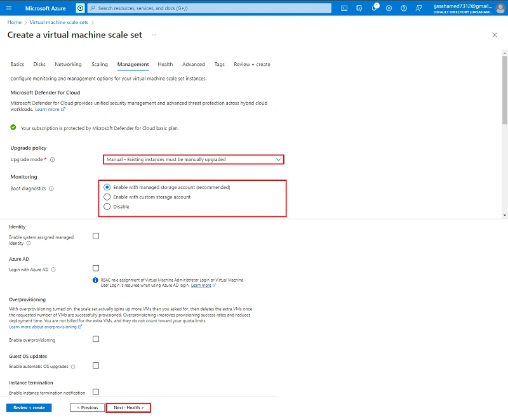
Task: Select Disable boot diagnostics
Action: (x=107, y=206)
